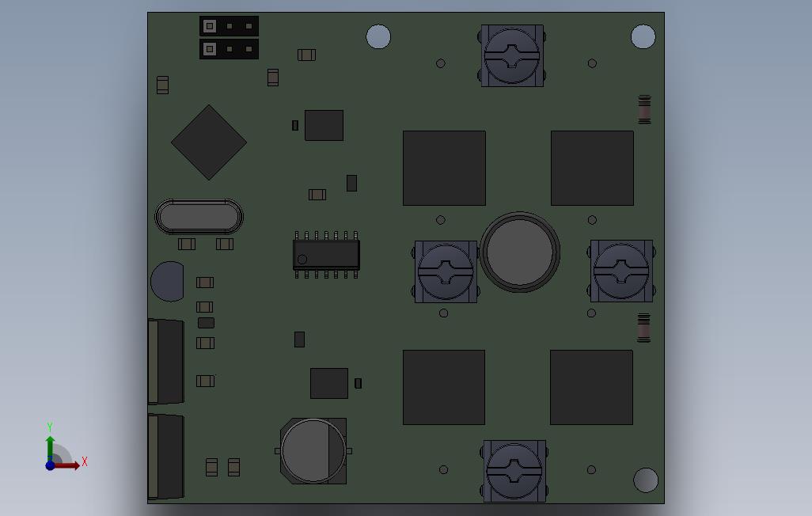Select the diamond-oriented square chip on the board

point(209,142)
